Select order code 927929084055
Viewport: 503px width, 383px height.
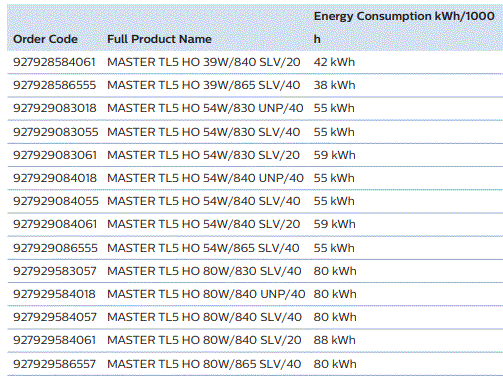point(56,201)
